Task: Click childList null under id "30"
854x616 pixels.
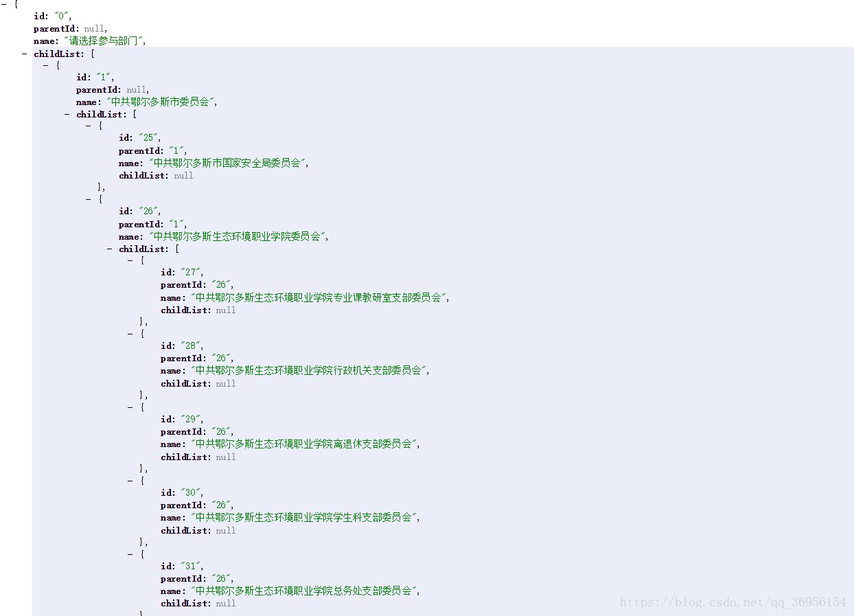Action: point(226,531)
